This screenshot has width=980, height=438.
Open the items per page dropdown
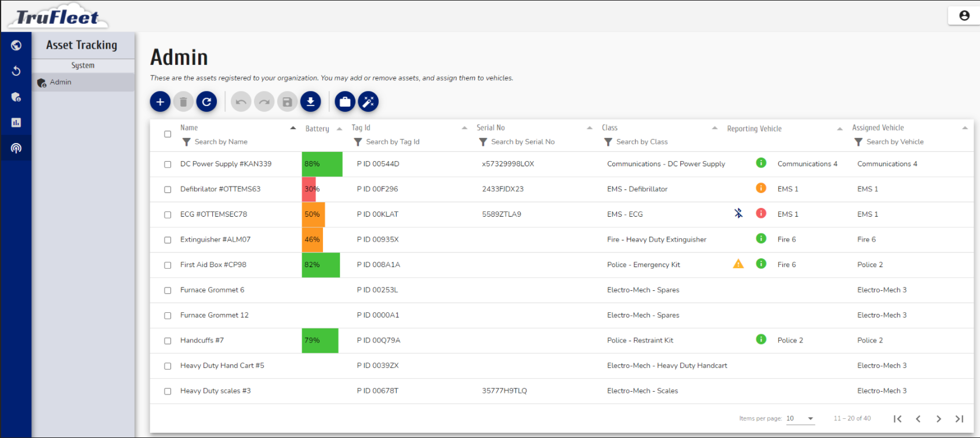pyautogui.click(x=800, y=418)
